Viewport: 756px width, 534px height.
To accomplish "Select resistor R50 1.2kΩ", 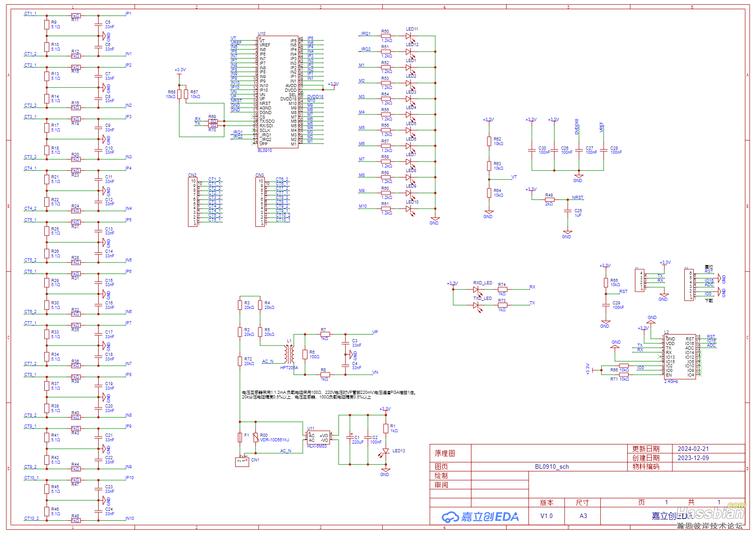I will tap(386, 36).
